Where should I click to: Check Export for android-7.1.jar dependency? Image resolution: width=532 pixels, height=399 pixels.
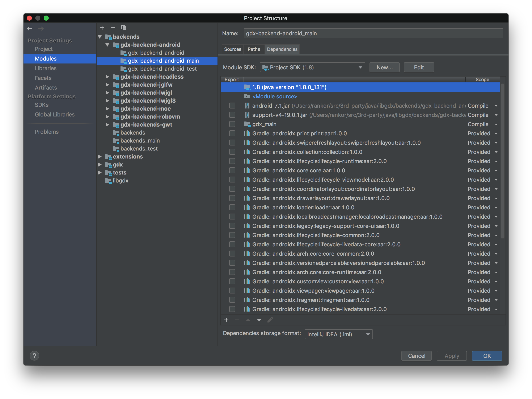tap(232, 106)
